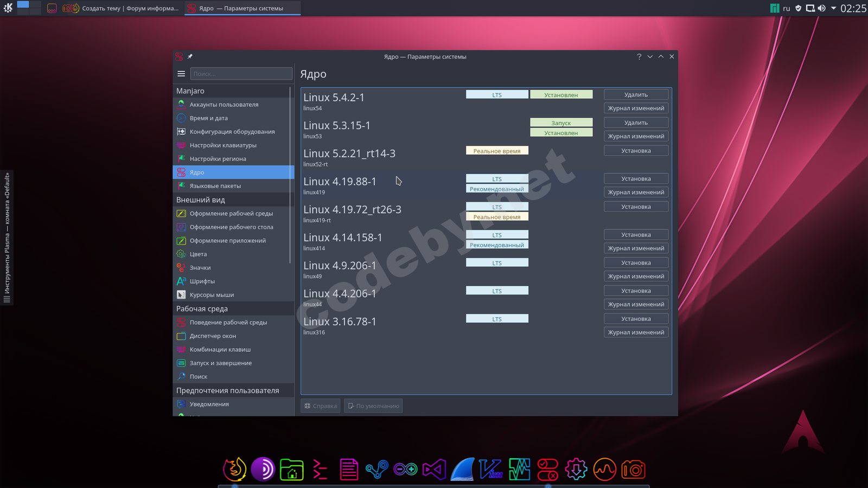Open Журнал изменений for Linux 5.4.2-1
Screen dimensions: 868x488
pos(636,108)
